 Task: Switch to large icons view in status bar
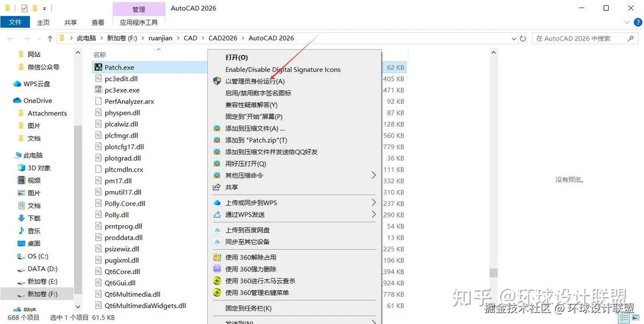pos(635,318)
